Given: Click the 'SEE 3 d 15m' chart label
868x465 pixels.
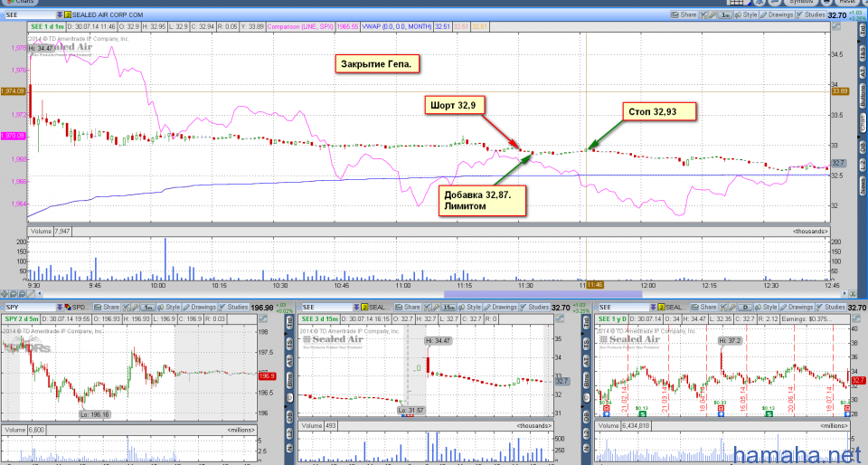Looking at the screenshot, I should (x=319, y=318).
